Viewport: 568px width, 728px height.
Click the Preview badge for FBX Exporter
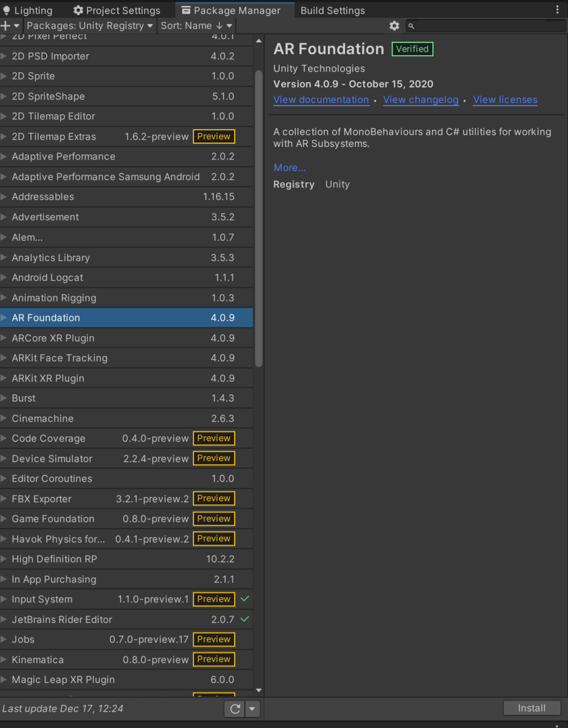pos(214,498)
